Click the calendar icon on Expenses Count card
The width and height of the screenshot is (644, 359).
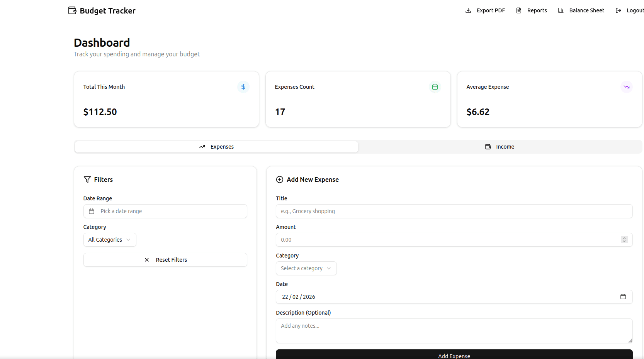435,87
